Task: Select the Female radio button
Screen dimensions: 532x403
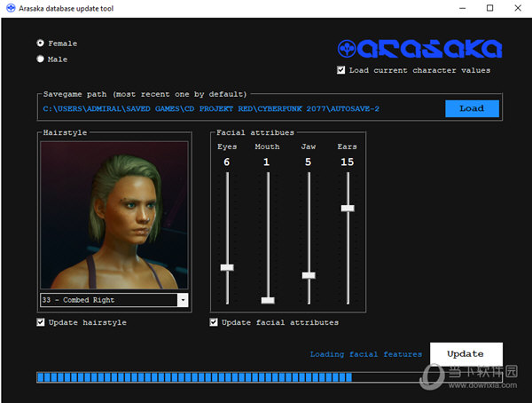Action: pos(41,43)
